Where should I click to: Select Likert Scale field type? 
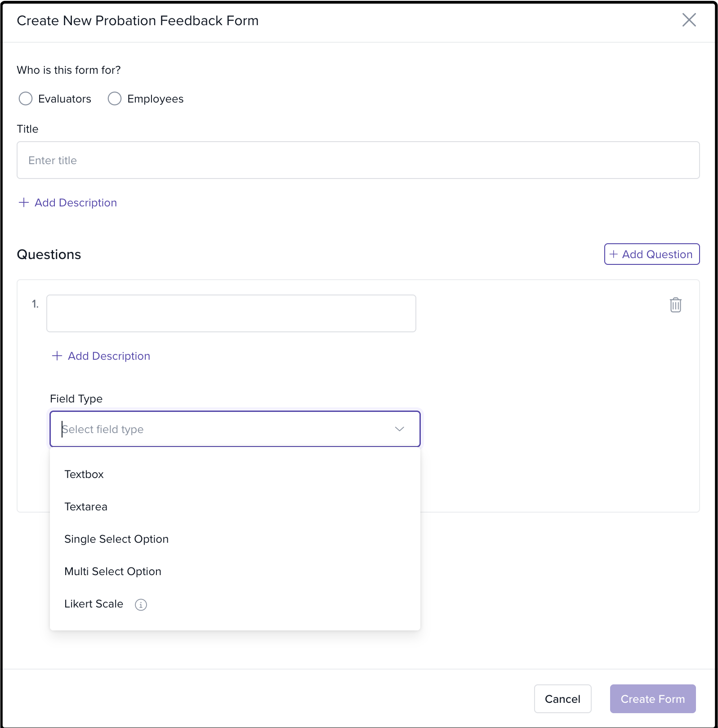coord(94,604)
